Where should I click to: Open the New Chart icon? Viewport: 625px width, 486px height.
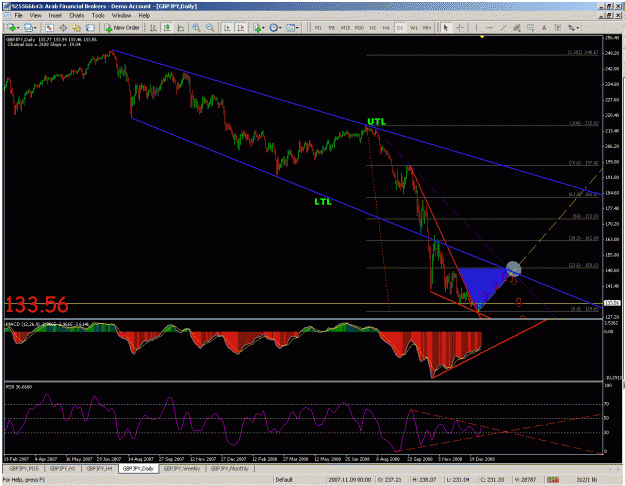pos(11,28)
